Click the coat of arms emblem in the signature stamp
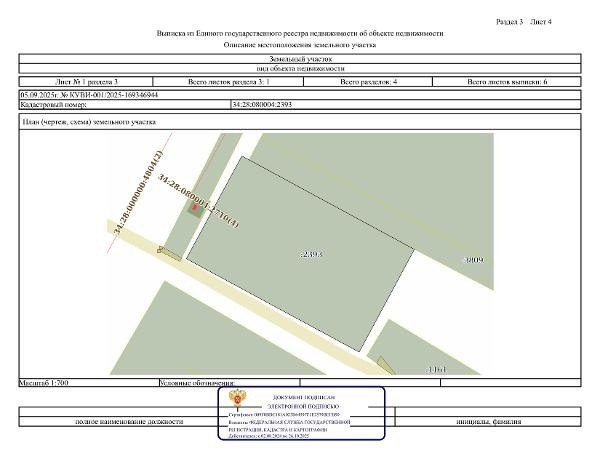 (237, 398)
